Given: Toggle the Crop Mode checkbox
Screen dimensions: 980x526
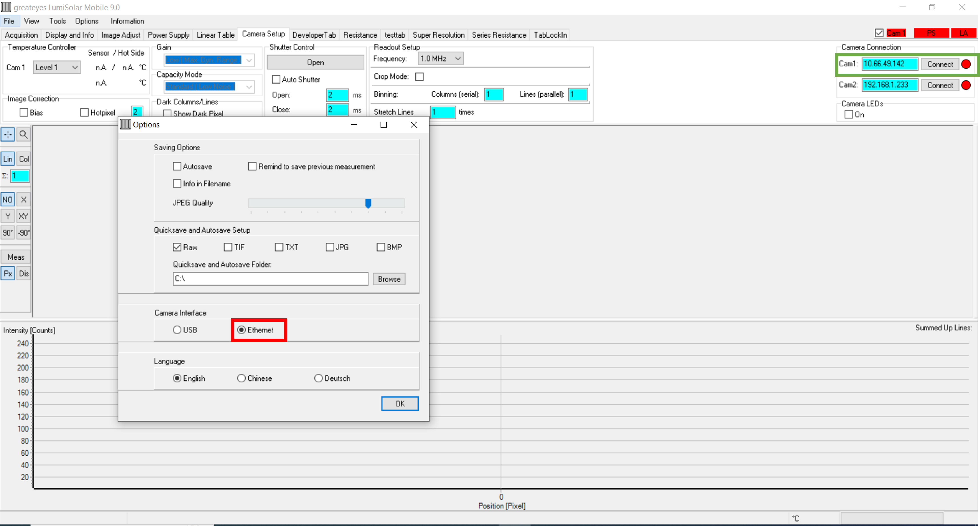Looking at the screenshot, I should tap(419, 77).
